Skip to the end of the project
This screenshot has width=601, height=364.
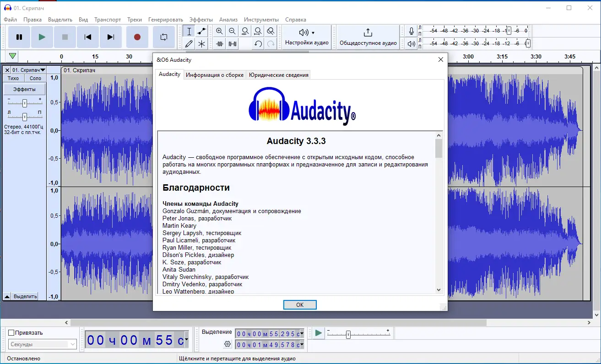[111, 37]
